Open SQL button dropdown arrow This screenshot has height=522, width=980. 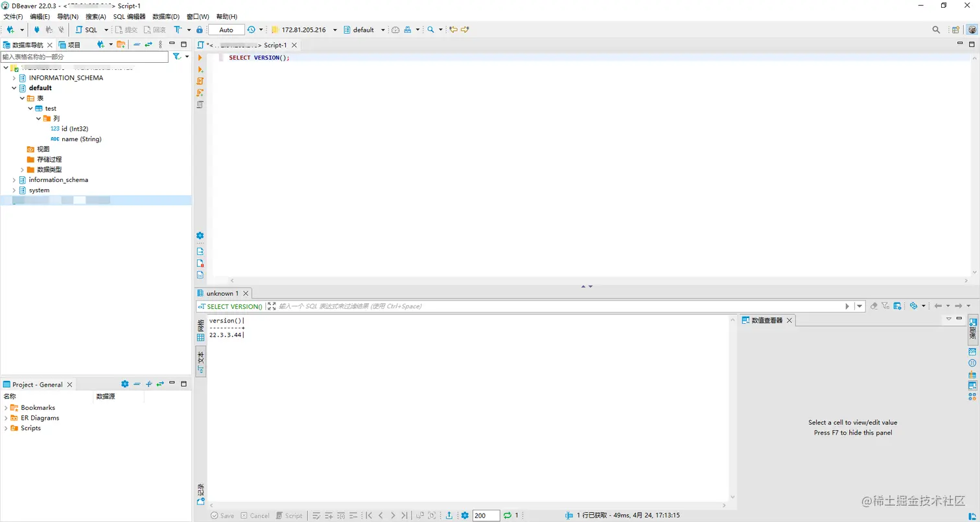[x=106, y=30]
